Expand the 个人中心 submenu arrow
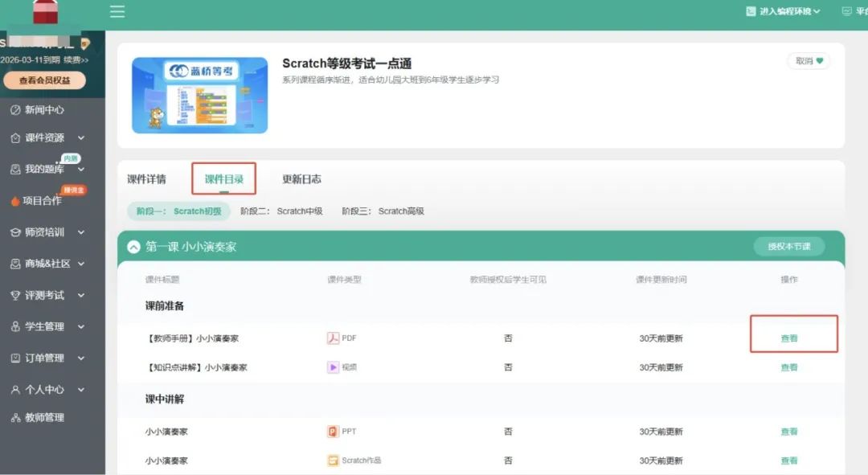Screen dimensions: 868x475 tap(81, 390)
